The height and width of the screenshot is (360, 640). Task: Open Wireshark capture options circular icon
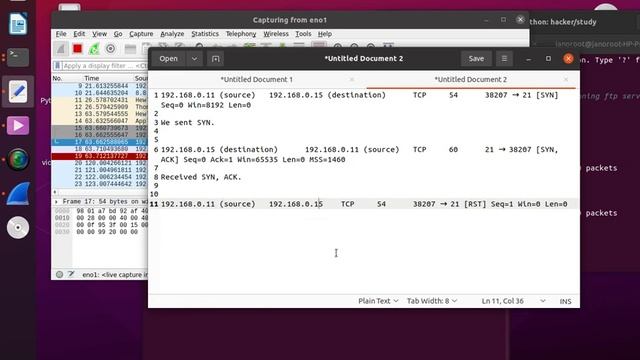click(x=110, y=49)
